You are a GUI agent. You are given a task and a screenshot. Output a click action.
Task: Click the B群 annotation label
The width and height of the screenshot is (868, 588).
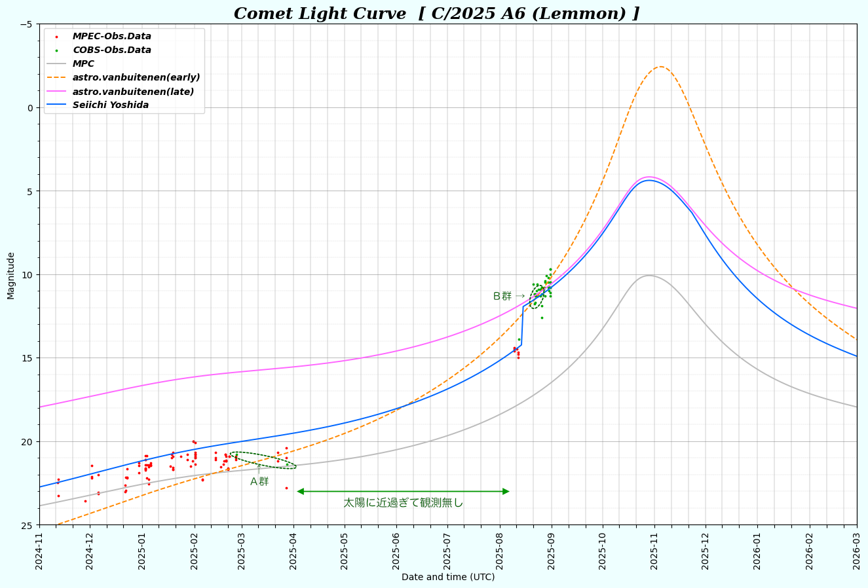coord(502,297)
